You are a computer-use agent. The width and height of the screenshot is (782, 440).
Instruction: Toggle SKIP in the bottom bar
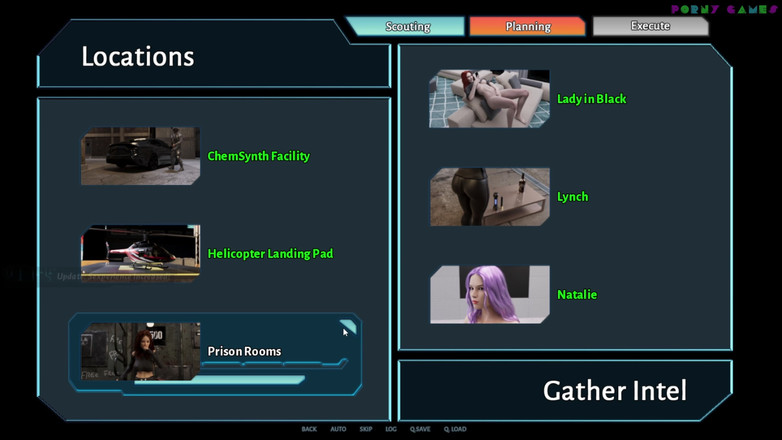[x=366, y=429]
